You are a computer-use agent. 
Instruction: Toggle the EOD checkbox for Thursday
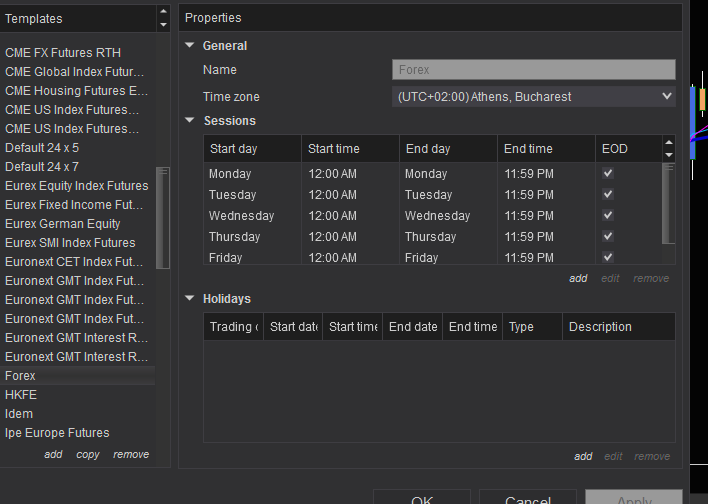pos(608,236)
